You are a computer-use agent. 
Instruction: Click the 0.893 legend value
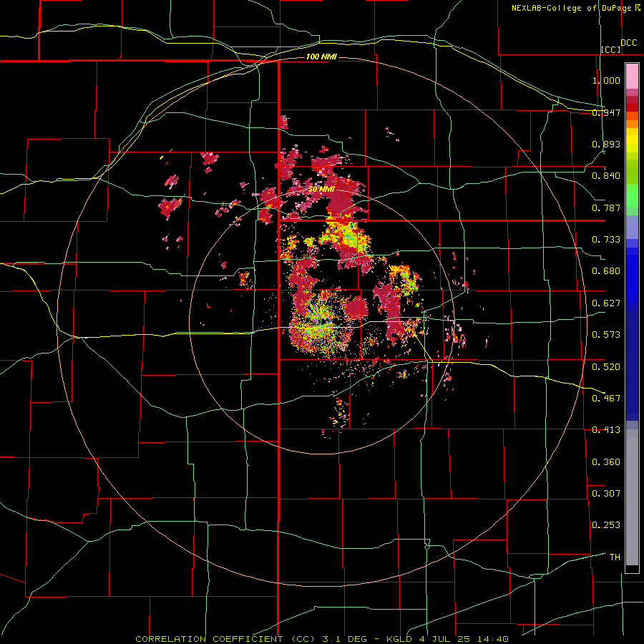(606, 144)
